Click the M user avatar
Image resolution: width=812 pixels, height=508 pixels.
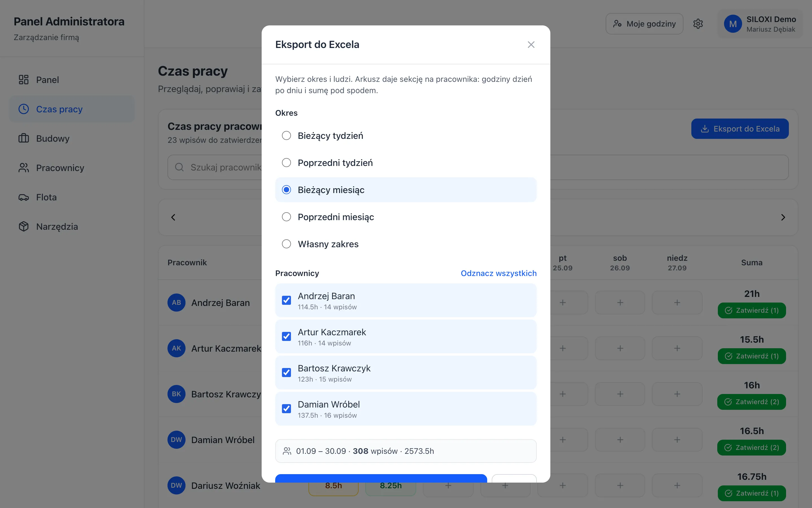733,24
